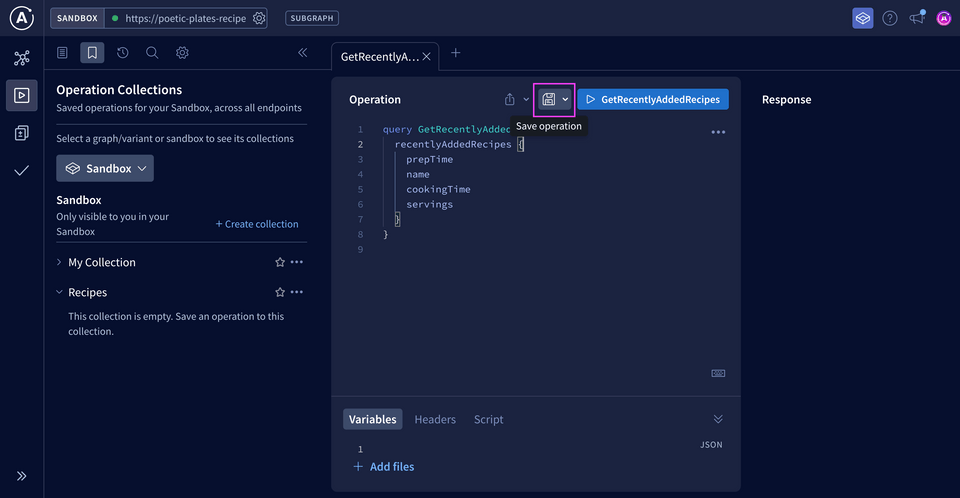Open Recipes collection more options menu

click(x=297, y=292)
